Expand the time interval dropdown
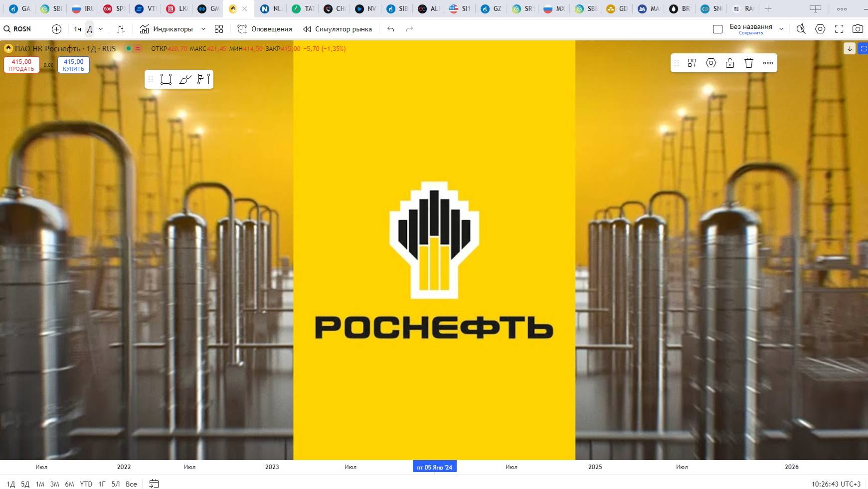The width and height of the screenshot is (868, 489). point(101,29)
